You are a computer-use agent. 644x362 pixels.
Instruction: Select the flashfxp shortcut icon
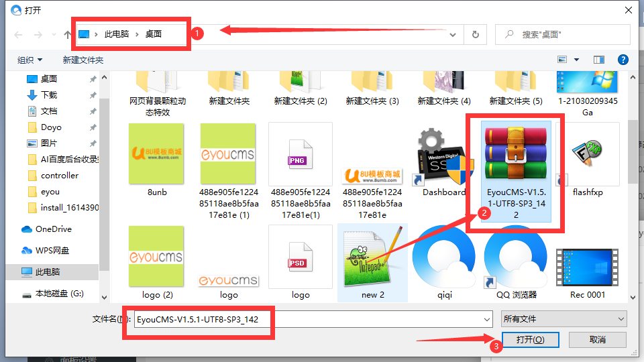pos(588,161)
